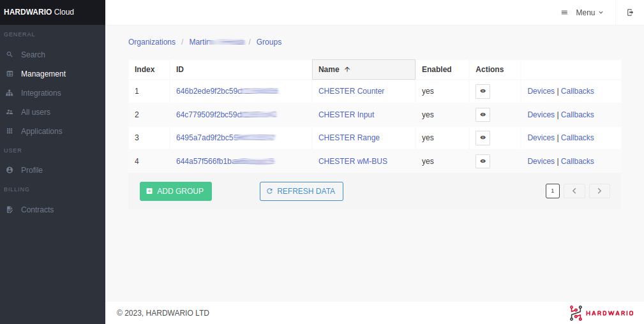Image resolution: width=644 pixels, height=324 pixels.
Task: Open Applications via its grid icon
Action: 10,131
